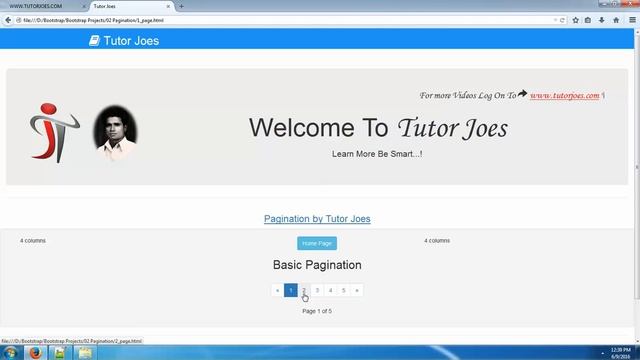Select pagination page 2

coord(304,290)
